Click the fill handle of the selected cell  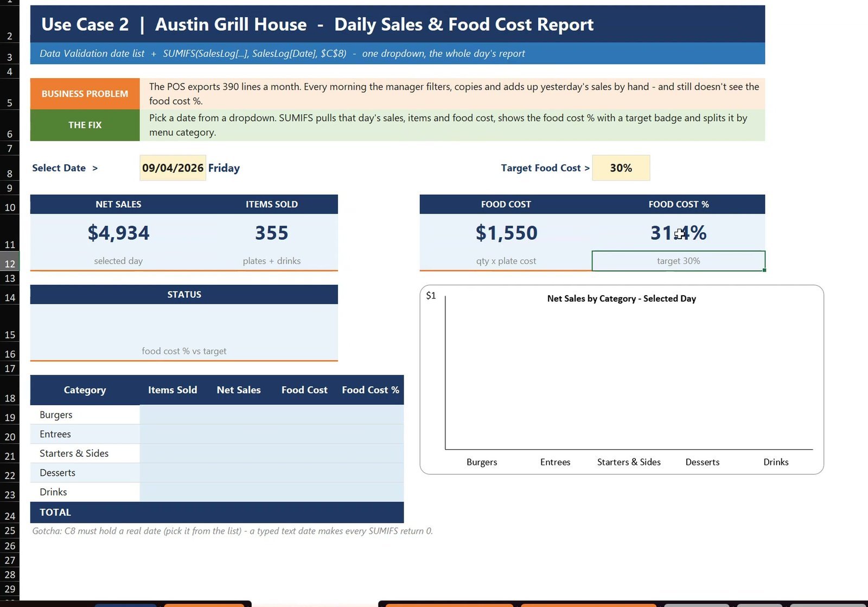764,270
